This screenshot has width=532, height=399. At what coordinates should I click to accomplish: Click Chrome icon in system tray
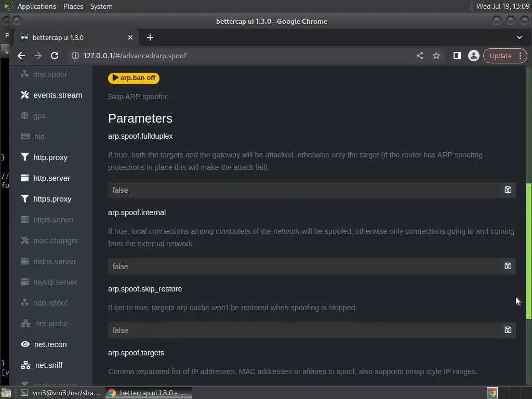[x=492, y=393]
